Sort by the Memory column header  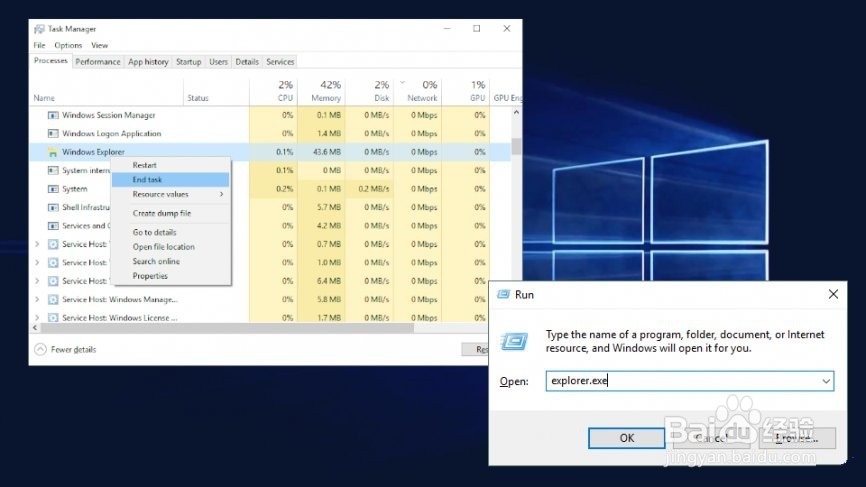321,91
